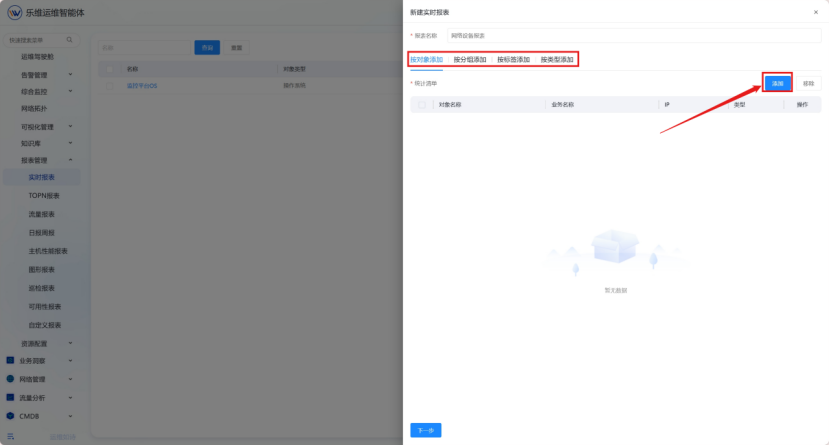Open the 监控平台OS report link
This screenshot has height=445, width=830.
(x=142, y=86)
